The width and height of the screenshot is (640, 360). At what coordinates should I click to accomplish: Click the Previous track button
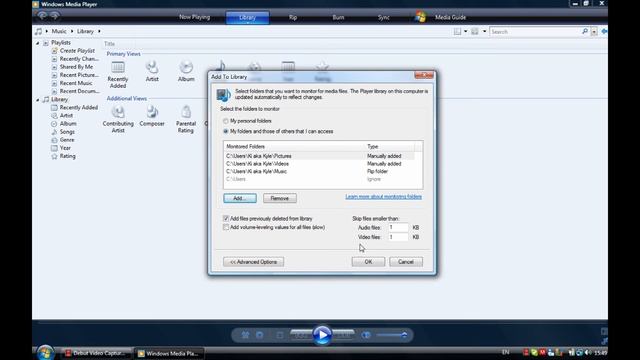(x=301, y=335)
